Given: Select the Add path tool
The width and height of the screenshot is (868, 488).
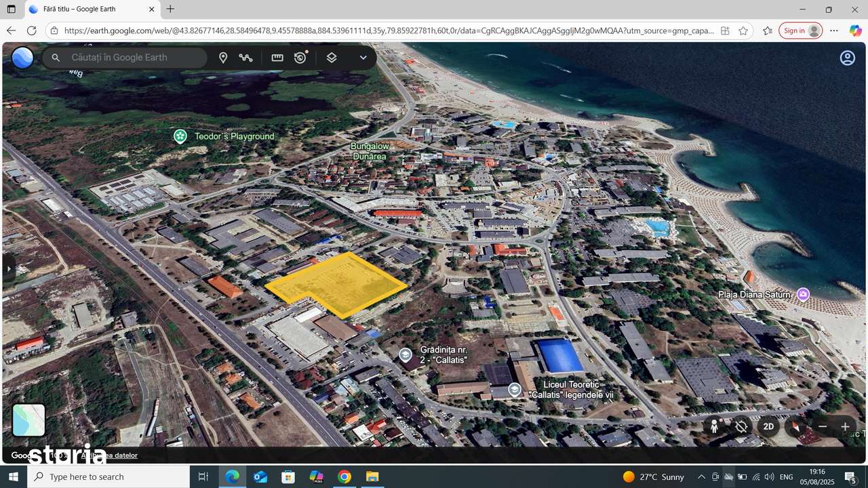Looking at the screenshot, I should pos(246,58).
